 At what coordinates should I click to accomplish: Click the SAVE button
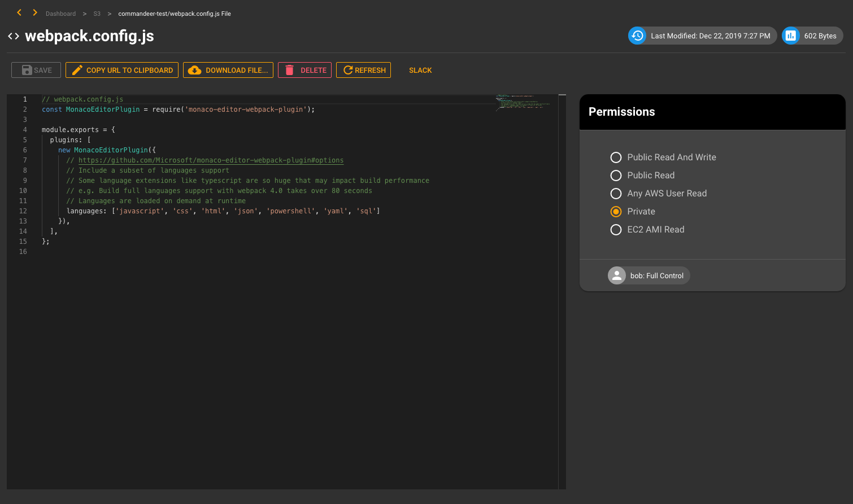[36, 70]
